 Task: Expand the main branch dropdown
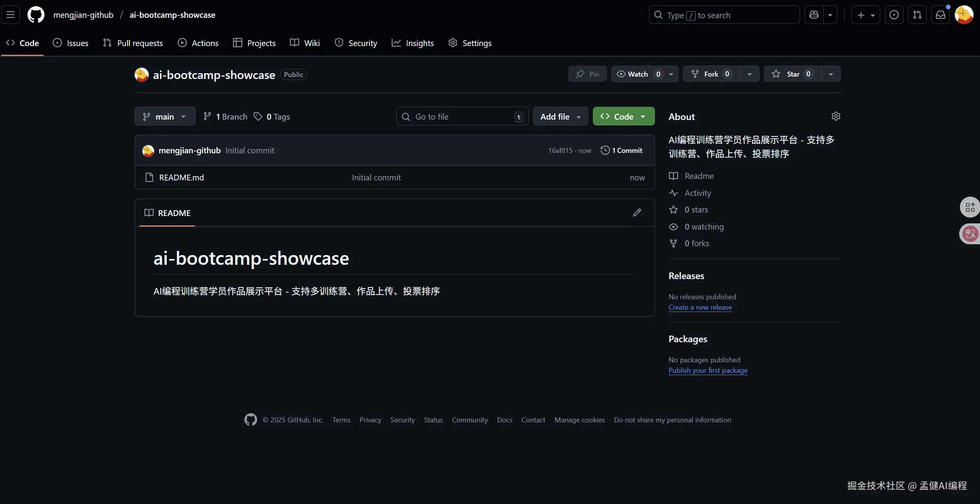[165, 117]
